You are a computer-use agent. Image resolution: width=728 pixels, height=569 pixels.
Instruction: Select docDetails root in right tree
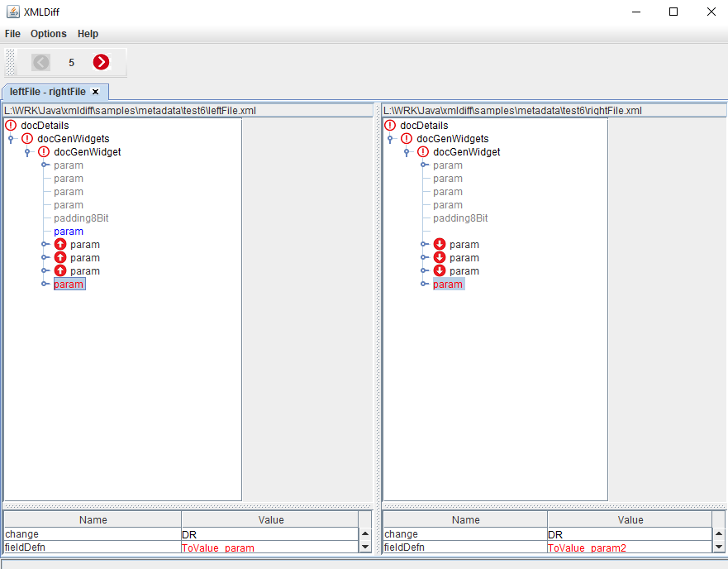point(425,125)
